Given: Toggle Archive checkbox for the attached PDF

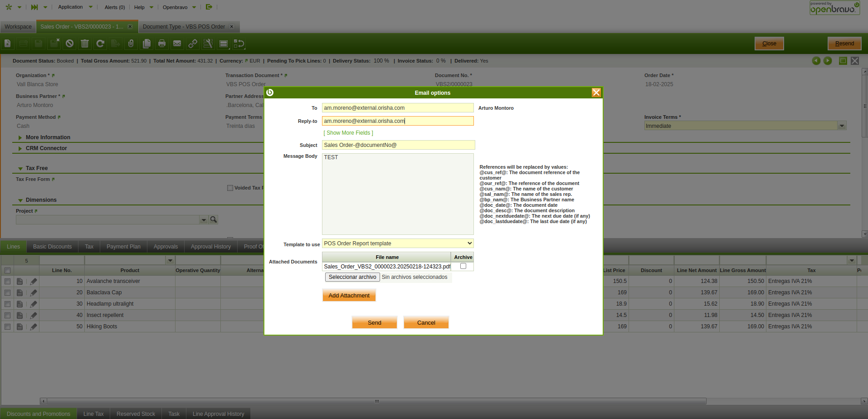Looking at the screenshot, I should [463, 266].
